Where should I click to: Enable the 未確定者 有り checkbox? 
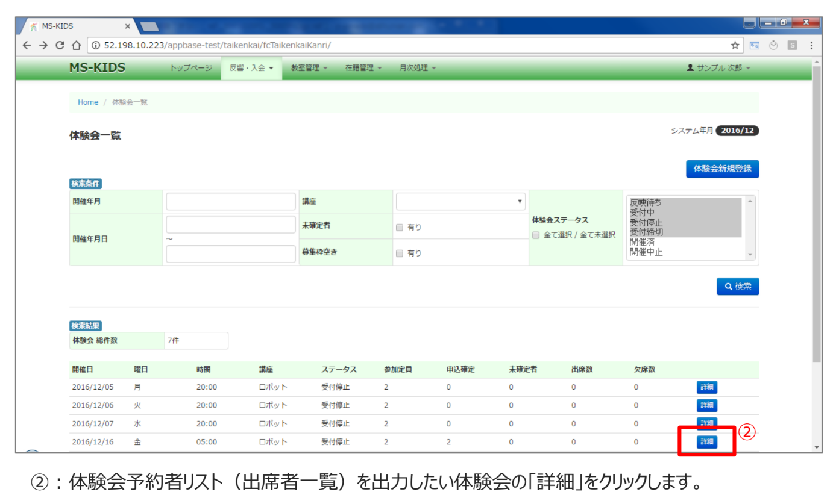tap(400, 228)
